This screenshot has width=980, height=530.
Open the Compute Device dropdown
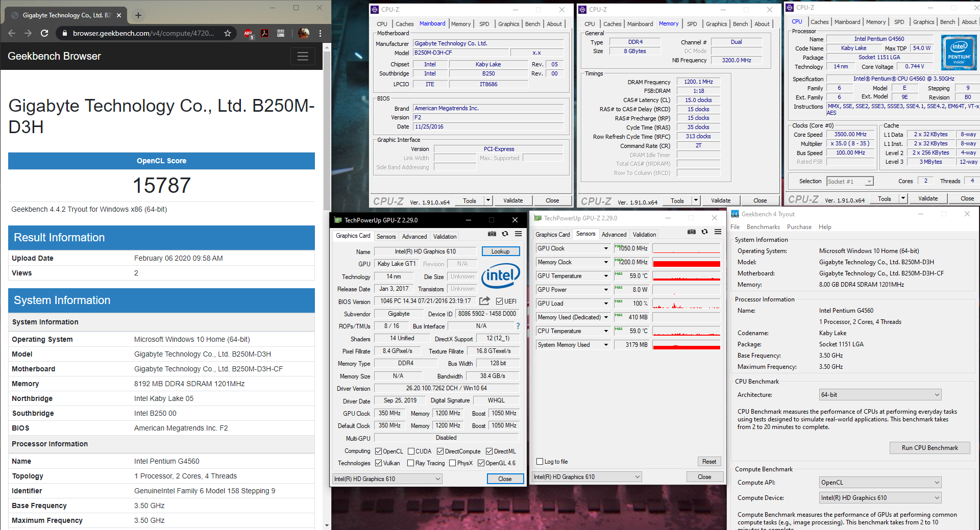tap(880, 498)
